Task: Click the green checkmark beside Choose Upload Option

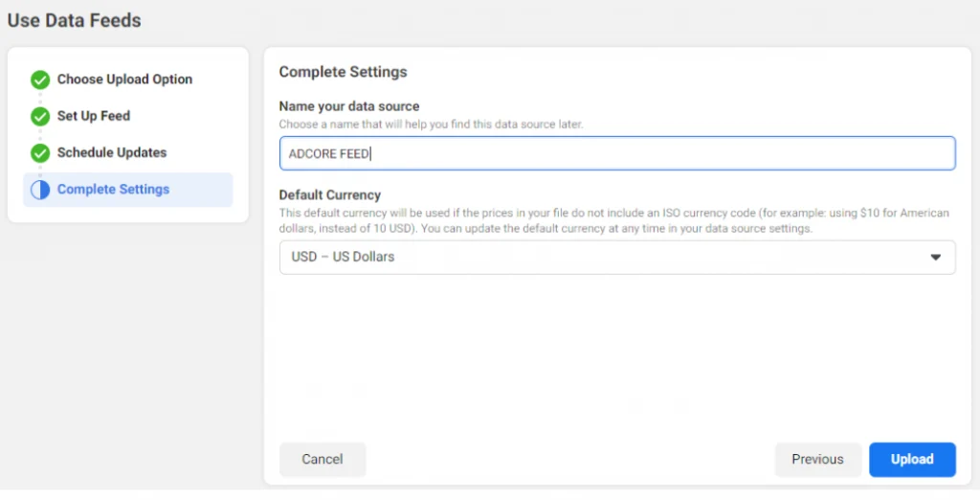Action: [x=40, y=80]
